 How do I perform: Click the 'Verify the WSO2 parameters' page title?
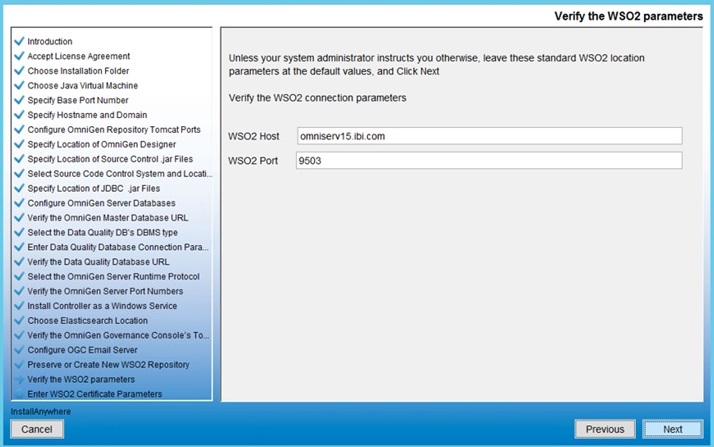[x=628, y=16]
